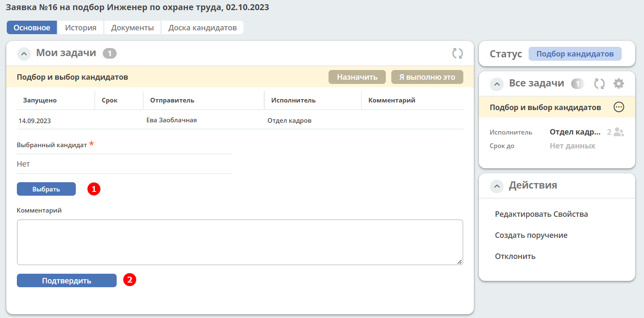The height and width of the screenshot is (318, 644).
Task: Click the Комментарий column header
Action: coord(392,100)
